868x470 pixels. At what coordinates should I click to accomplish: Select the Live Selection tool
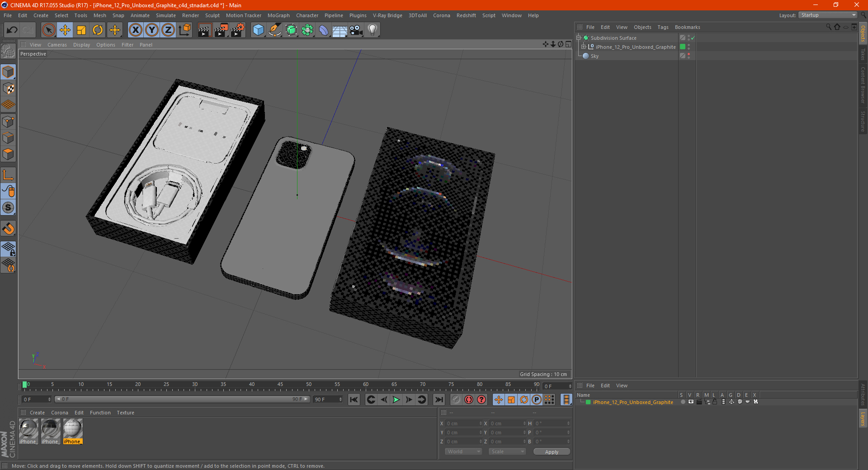(48, 30)
